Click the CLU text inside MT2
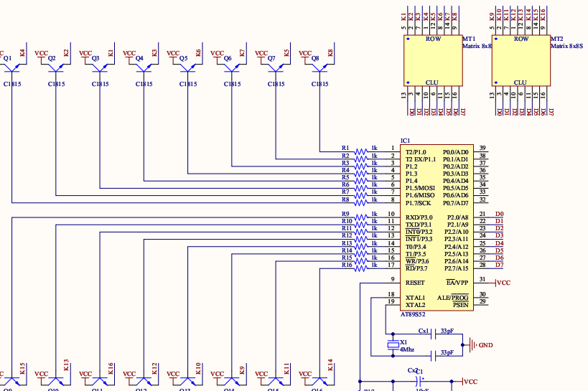Image resolution: width=588 pixels, height=391 pixels. click(520, 83)
